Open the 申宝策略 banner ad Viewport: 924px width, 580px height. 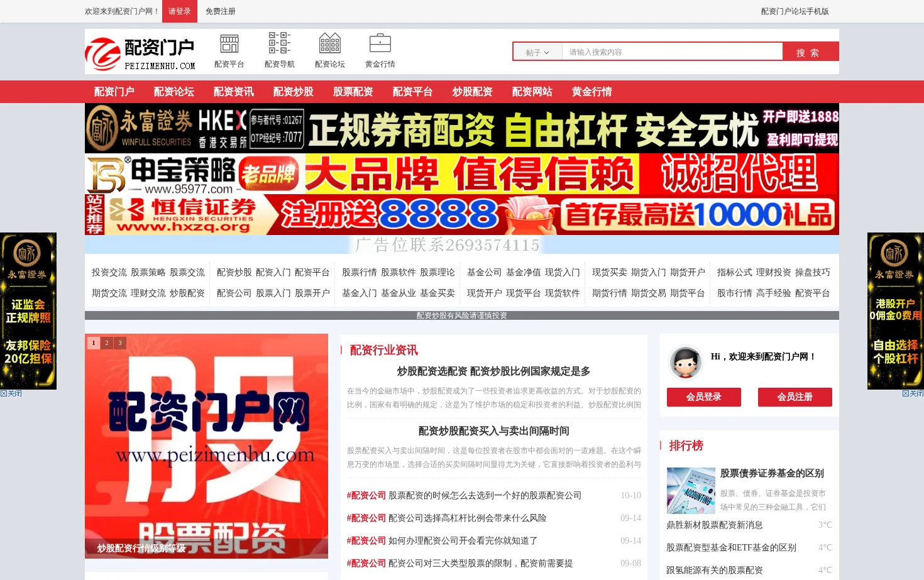462,173
